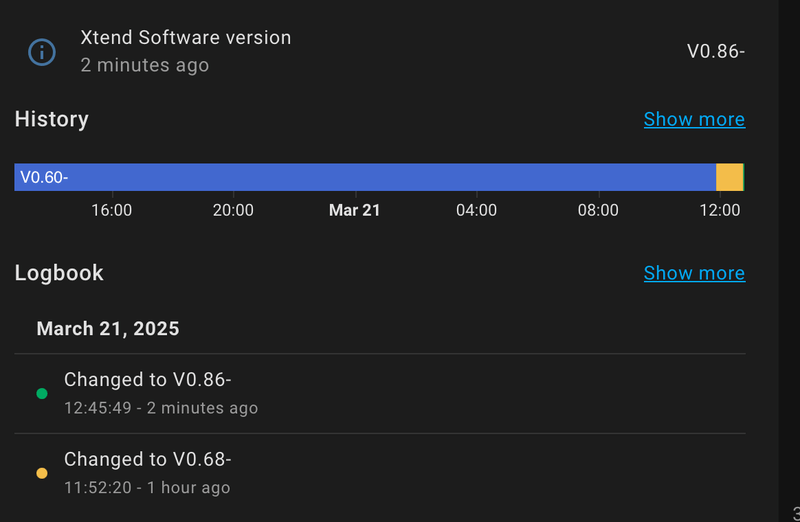
Task: Click the 20:00 label on the timeline
Action: point(233,210)
